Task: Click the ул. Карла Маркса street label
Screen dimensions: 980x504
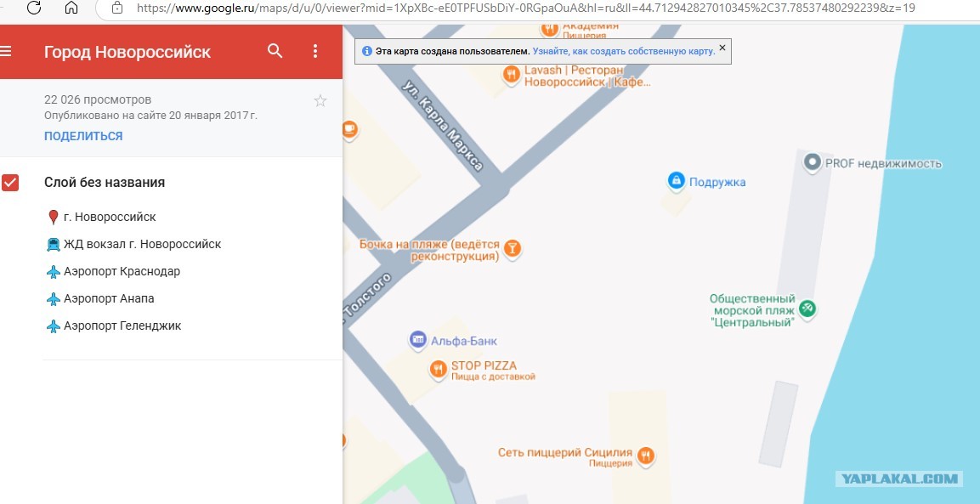Action: pos(443,125)
